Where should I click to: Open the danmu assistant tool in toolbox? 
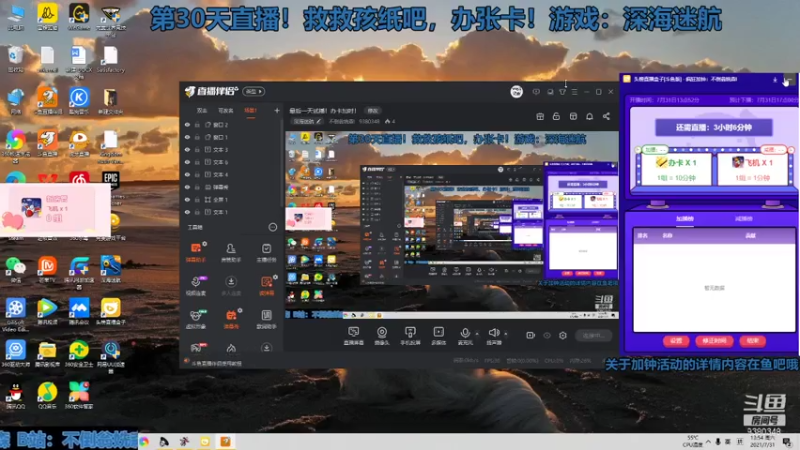click(x=196, y=252)
